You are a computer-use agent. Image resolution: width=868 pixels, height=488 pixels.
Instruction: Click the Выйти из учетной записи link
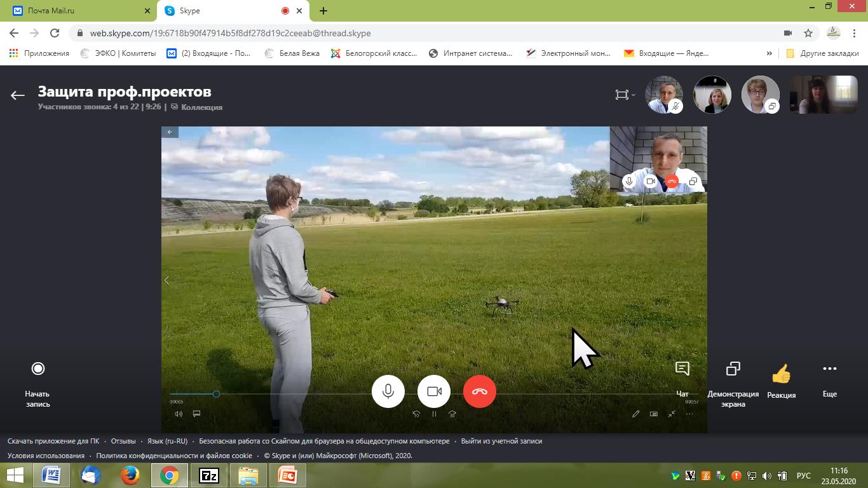click(x=501, y=441)
